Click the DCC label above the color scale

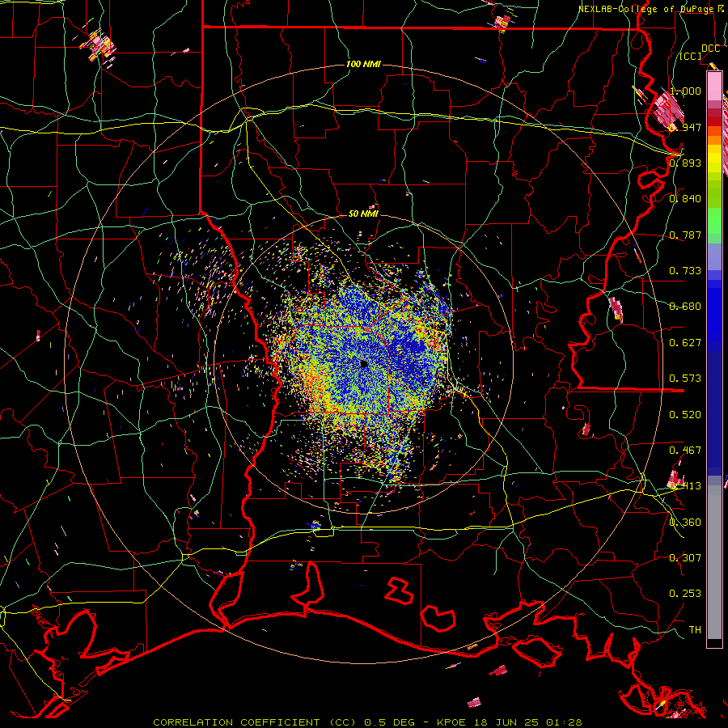click(710, 48)
